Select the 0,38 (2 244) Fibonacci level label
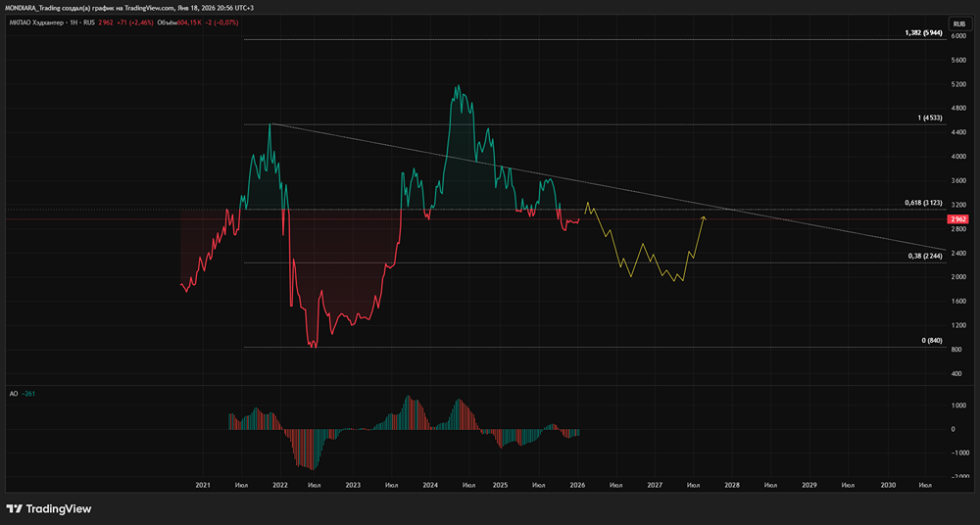Screen dimensions: 980x525 (x=925, y=256)
